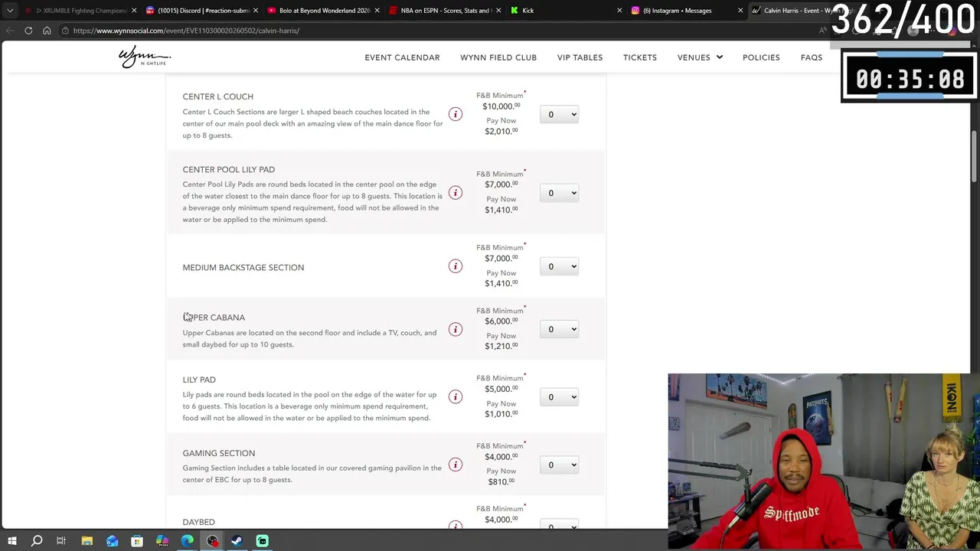This screenshot has height=551, width=980.
Task: Open Task View on taskbar
Action: [x=61, y=541]
